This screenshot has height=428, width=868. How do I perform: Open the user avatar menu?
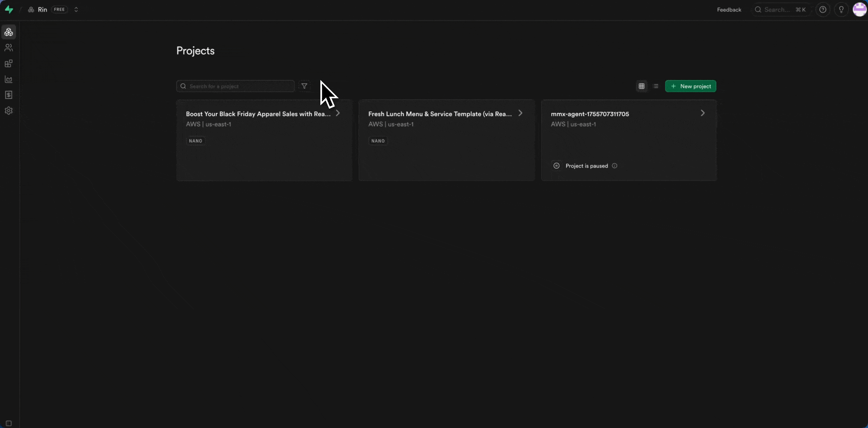(859, 10)
